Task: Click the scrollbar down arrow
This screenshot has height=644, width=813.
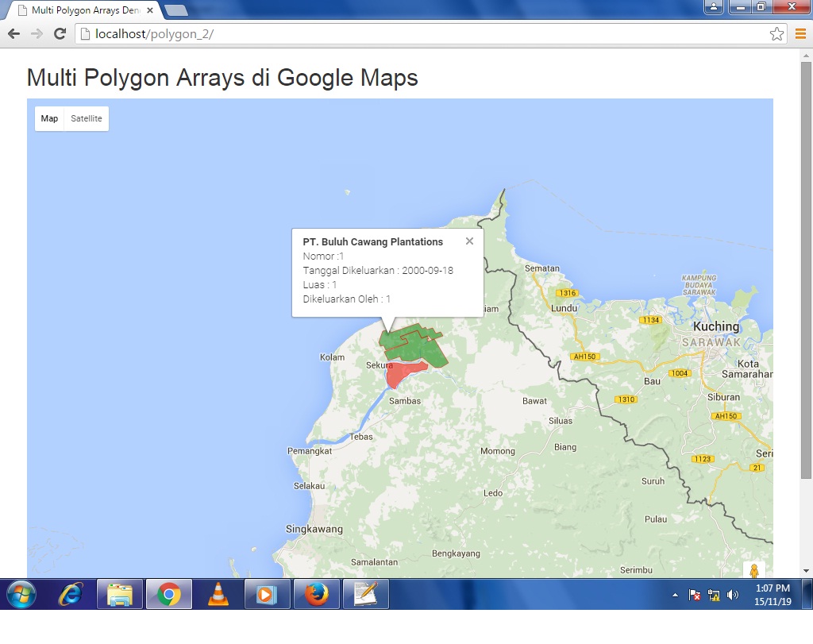Action: [806, 571]
